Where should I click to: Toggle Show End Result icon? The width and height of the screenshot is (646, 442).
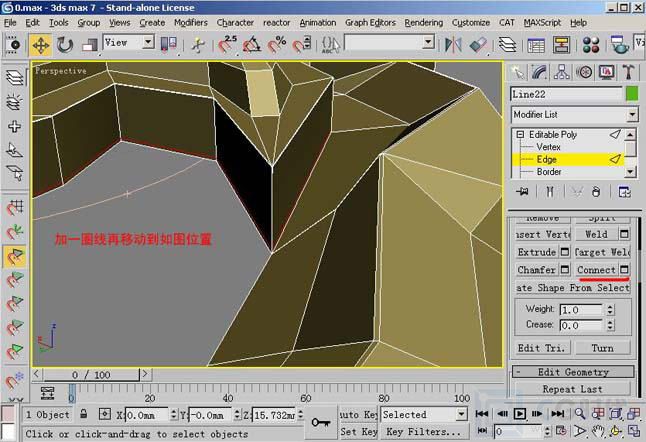pos(550,192)
